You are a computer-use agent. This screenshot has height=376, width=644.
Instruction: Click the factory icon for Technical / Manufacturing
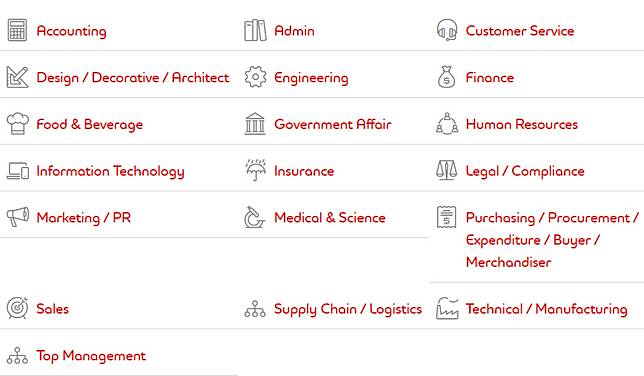pos(447,308)
